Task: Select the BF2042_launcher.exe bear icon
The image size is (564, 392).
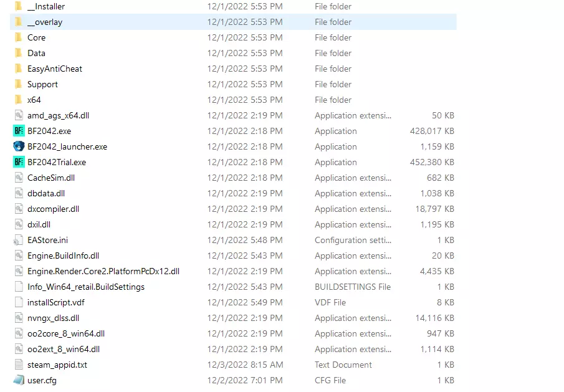Action: tap(19, 146)
